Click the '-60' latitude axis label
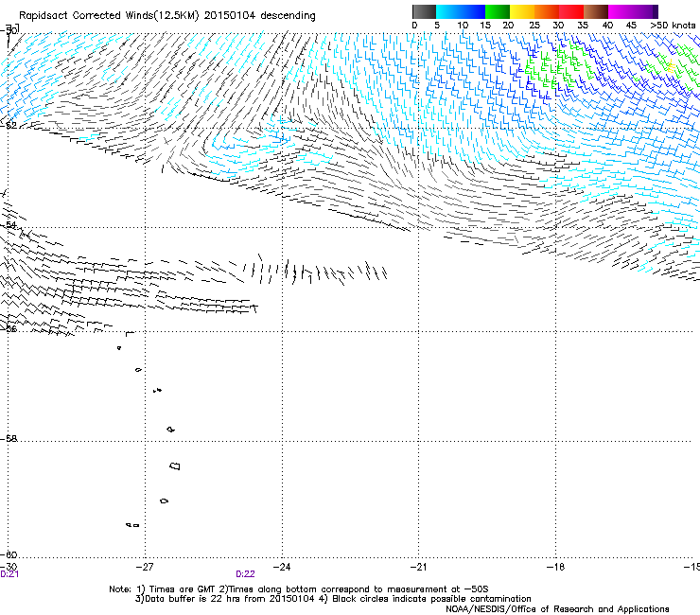The height and width of the screenshot is (615, 700). (x=9, y=555)
